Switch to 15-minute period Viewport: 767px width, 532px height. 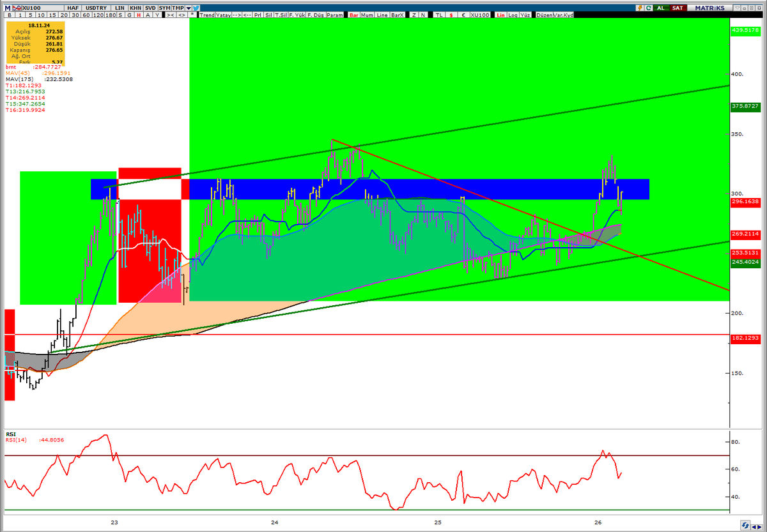(52, 15)
